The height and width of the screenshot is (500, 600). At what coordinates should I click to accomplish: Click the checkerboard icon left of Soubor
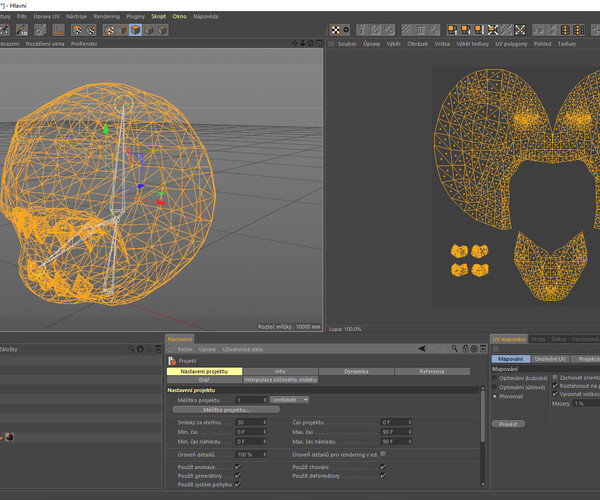point(332,44)
